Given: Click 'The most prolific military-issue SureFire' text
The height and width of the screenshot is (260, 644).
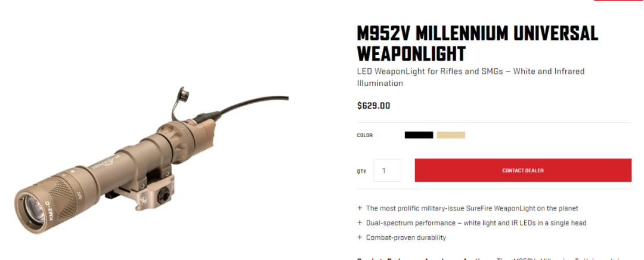Looking at the screenshot, I should (x=472, y=208).
